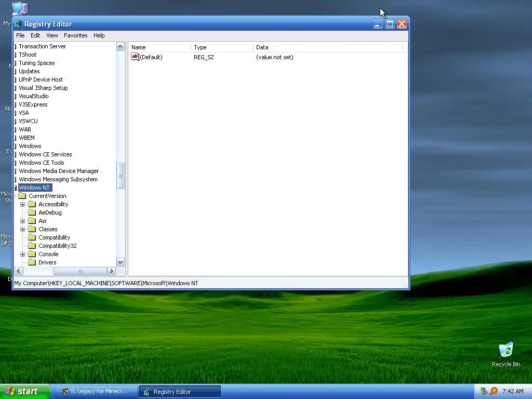532x399 pixels.
Task: Click the (value not set) data cell
Action: pyautogui.click(x=274, y=57)
